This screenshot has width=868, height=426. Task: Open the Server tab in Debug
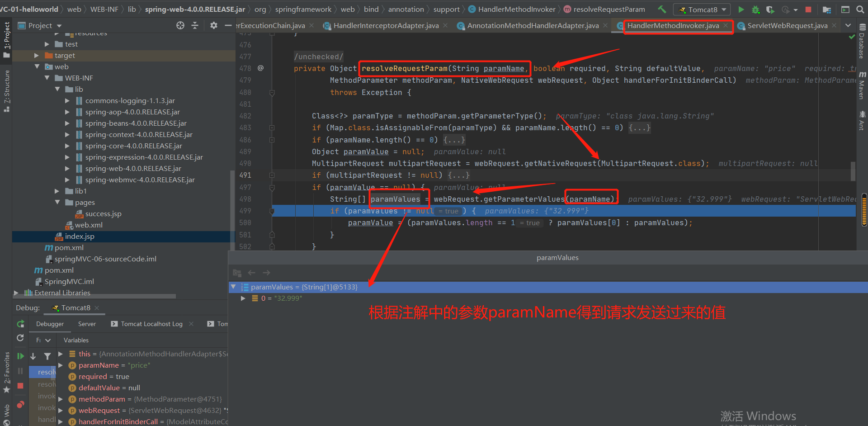click(87, 324)
